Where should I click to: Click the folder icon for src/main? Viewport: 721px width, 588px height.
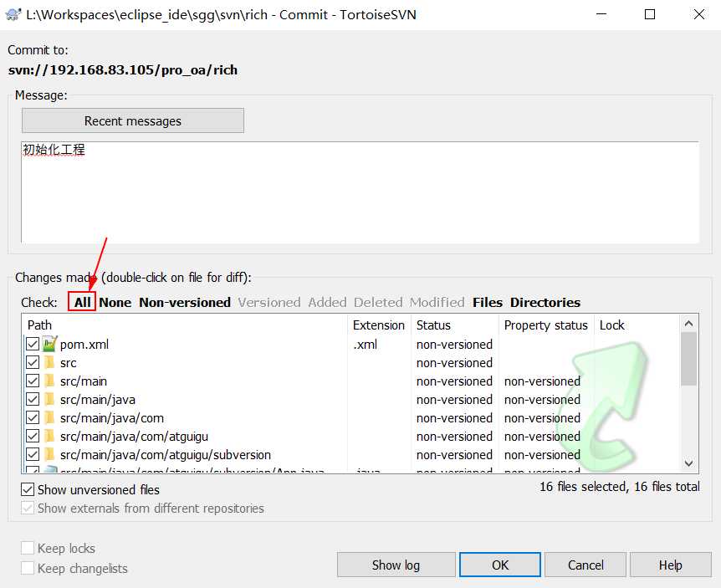coord(49,381)
